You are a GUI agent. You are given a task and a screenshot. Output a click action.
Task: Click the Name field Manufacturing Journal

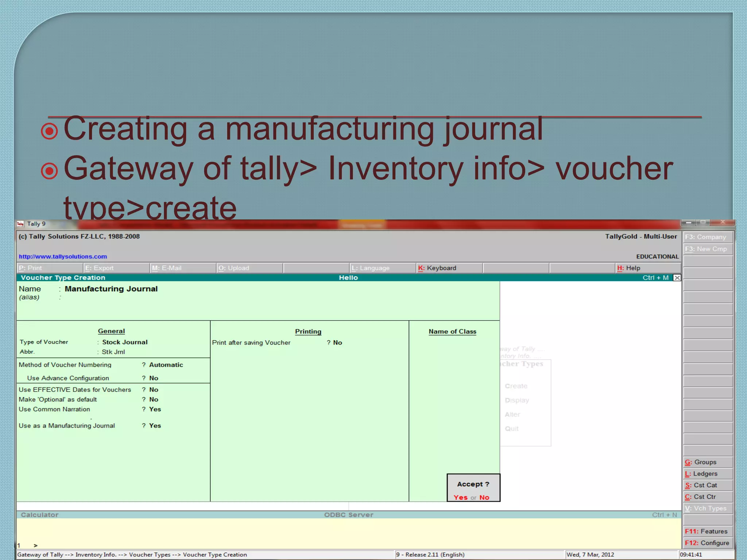(x=111, y=289)
